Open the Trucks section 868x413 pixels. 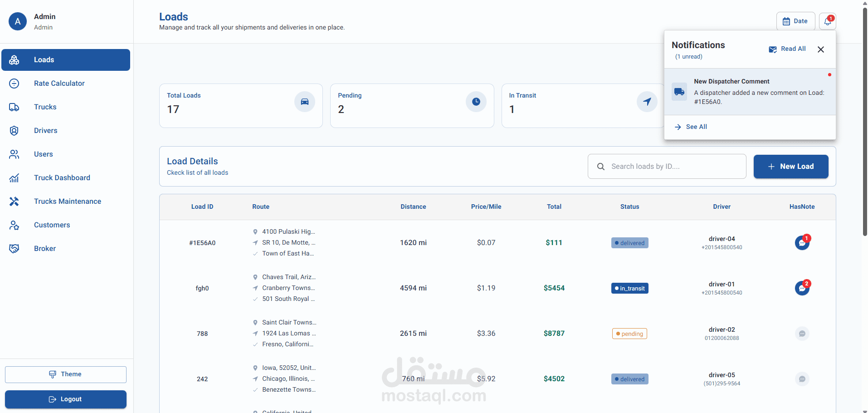pos(66,107)
